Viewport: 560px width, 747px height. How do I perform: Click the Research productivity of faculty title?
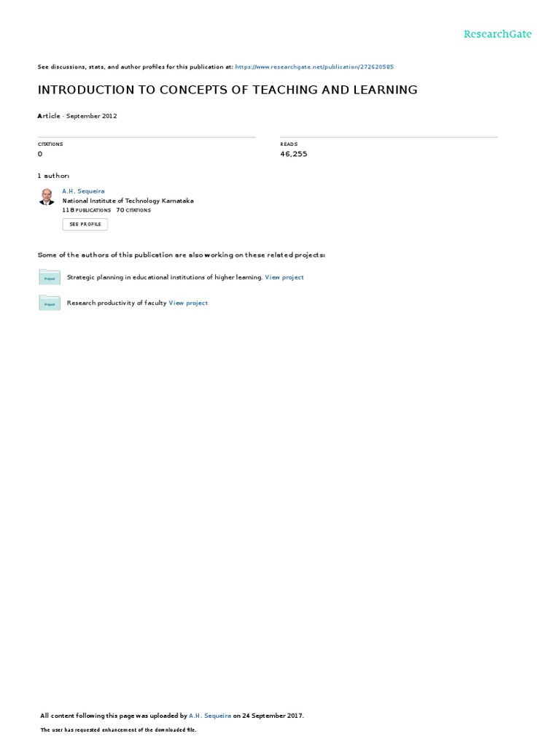point(117,303)
